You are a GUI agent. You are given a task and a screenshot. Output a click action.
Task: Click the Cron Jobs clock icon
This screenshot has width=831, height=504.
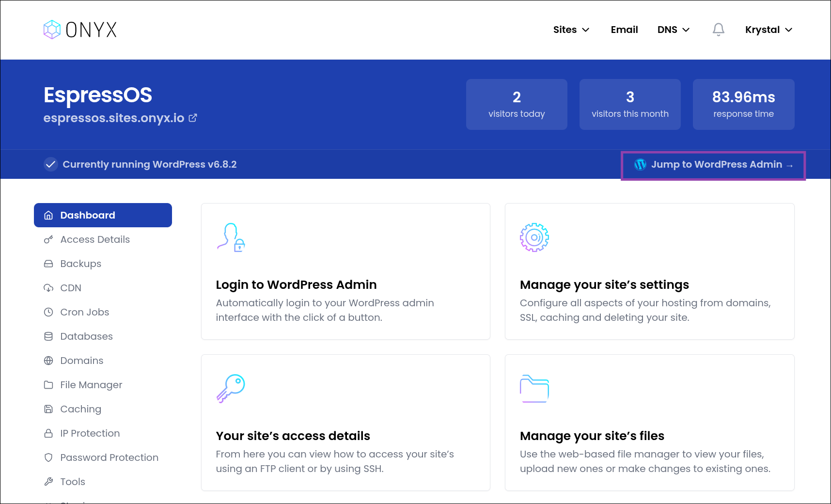coord(48,312)
